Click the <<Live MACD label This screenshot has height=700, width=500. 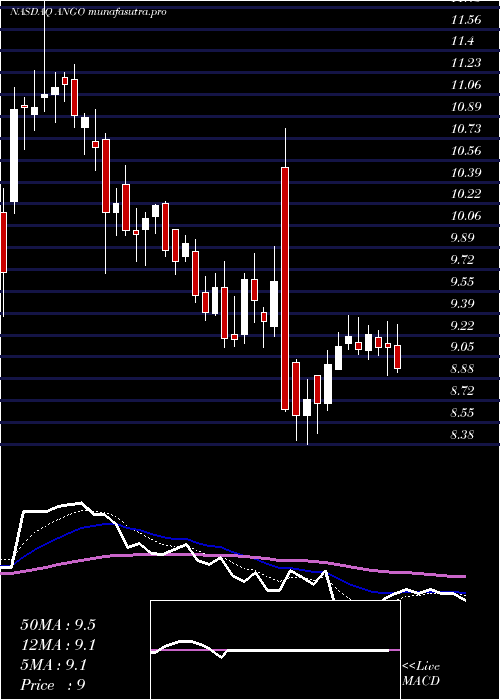click(x=421, y=674)
